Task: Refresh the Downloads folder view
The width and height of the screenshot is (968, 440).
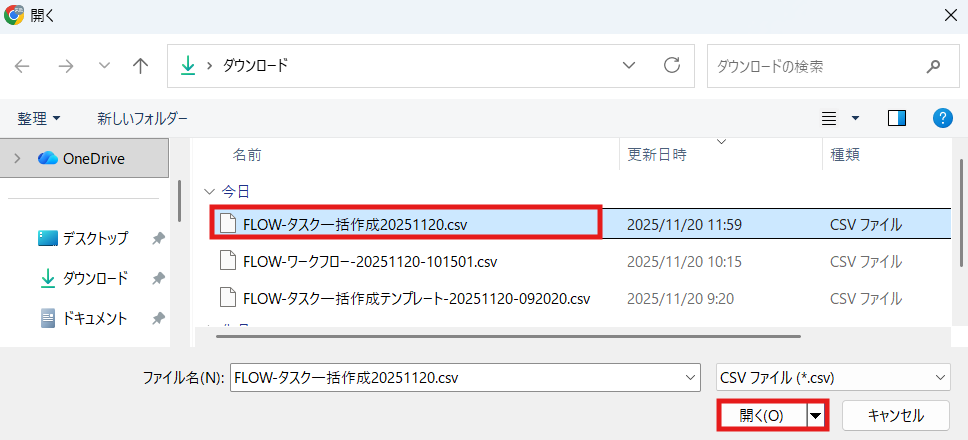Action: point(672,66)
